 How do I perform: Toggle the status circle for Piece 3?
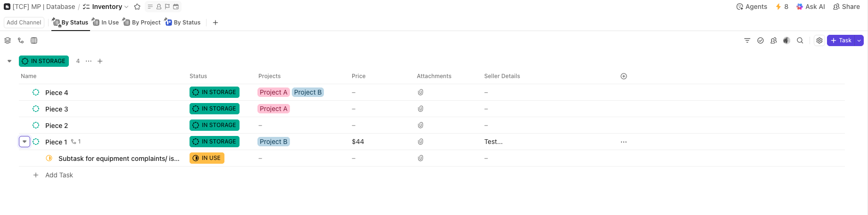pyautogui.click(x=36, y=109)
